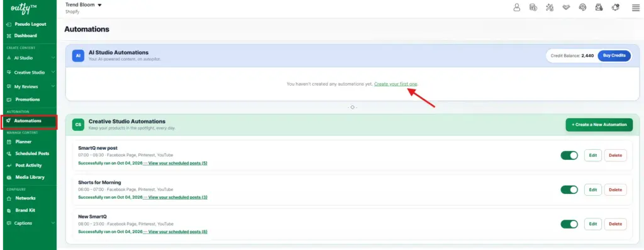Follow the 'Create your first one' link

coord(396,84)
